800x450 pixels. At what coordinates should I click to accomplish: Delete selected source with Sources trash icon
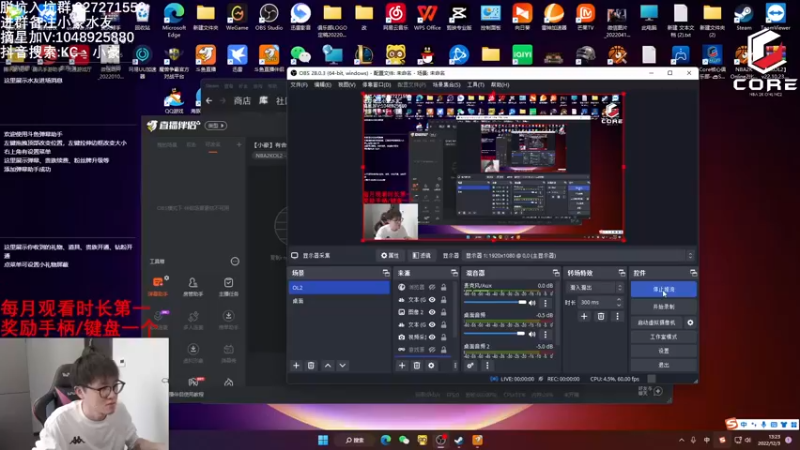[417, 365]
